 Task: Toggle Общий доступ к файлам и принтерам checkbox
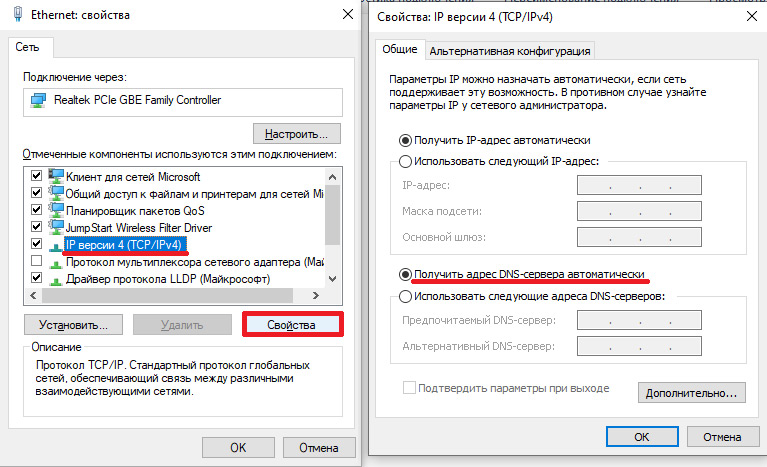(36, 192)
